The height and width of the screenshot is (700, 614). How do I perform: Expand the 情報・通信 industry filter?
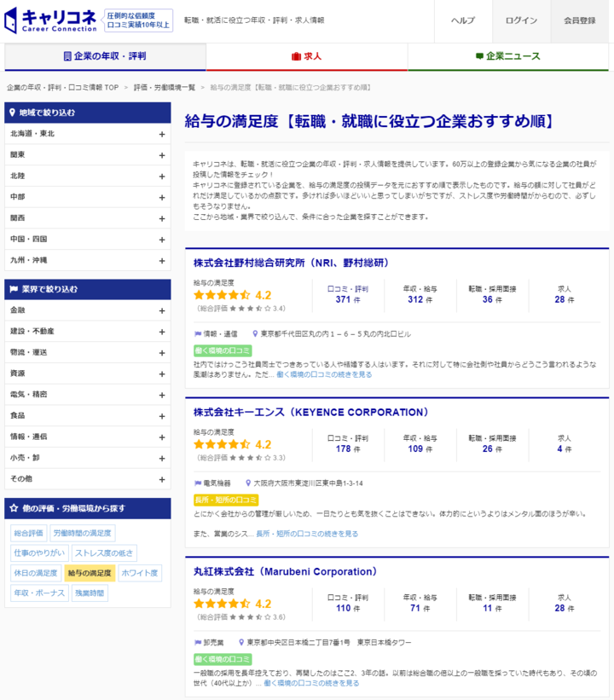[88, 437]
